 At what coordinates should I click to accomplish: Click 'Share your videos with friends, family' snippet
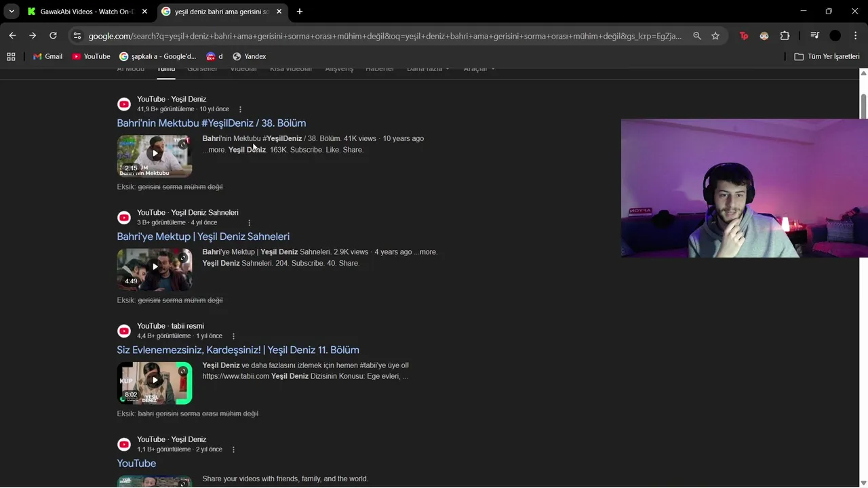(285, 479)
